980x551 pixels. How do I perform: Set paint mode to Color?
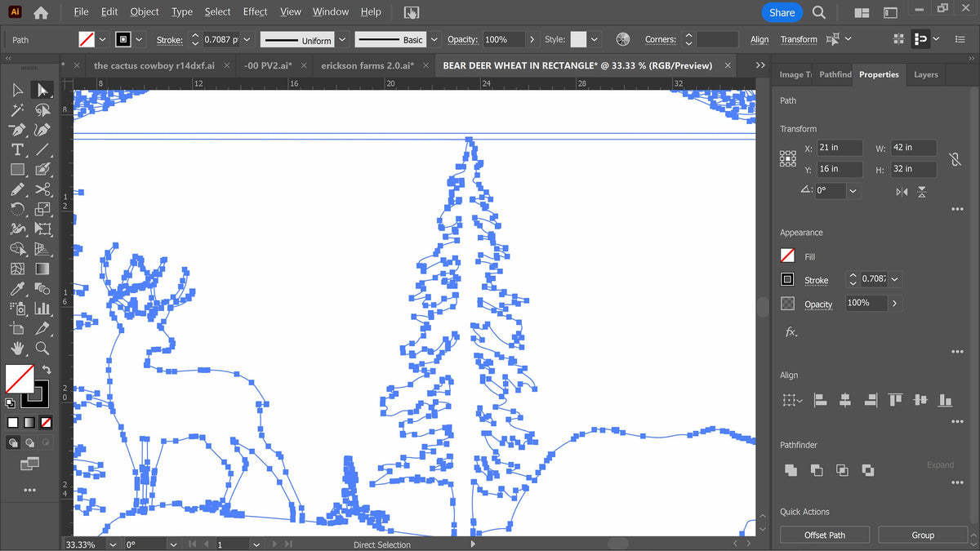(x=13, y=423)
